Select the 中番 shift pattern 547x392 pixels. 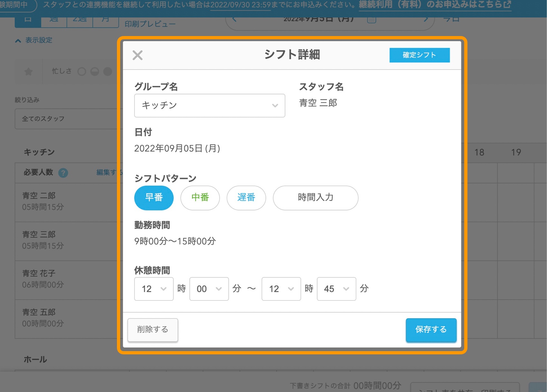pos(200,198)
